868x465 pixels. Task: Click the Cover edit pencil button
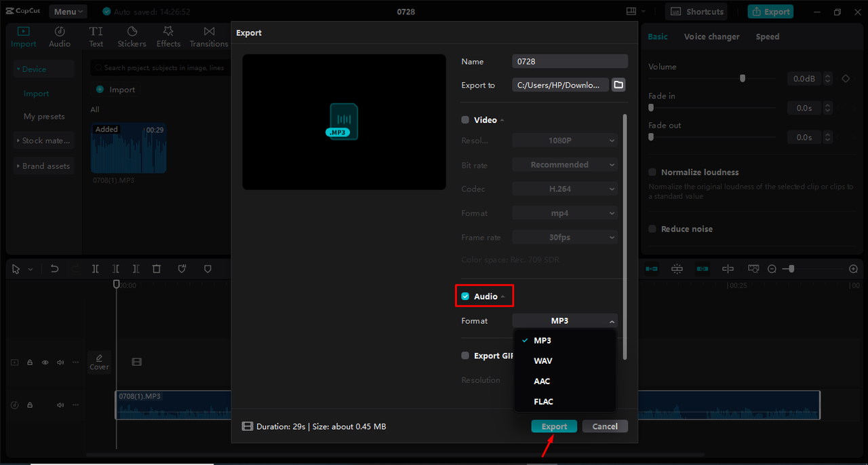click(x=99, y=362)
